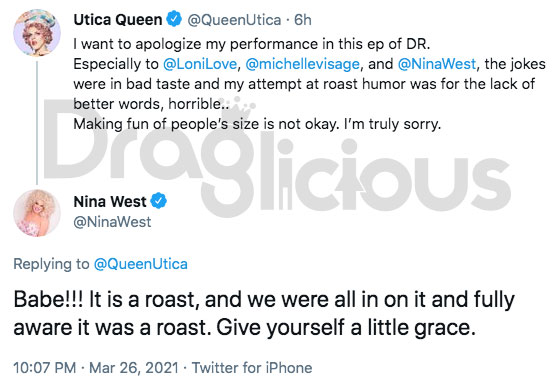The image size is (555, 392).
Task: Open the @LoniLove mention link
Action: [200, 64]
